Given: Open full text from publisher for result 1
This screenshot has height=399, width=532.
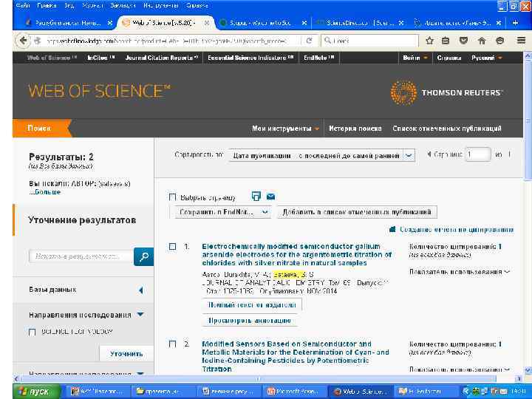Looking at the screenshot, I should pyautogui.click(x=252, y=305).
